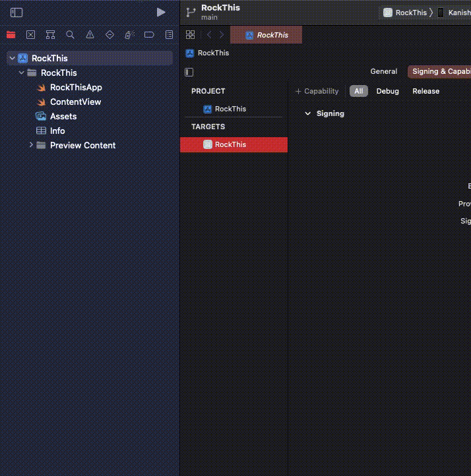Toggle the navigator sidebar visibility
This screenshot has width=471, height=476.
(16, 13)
